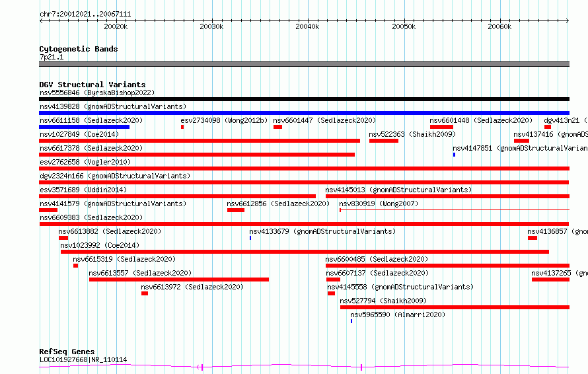This screenshot has width=588, height=374.
Task: Click nsv6601448 (Sedlazeck2020) label
Action: pos(481,120)
